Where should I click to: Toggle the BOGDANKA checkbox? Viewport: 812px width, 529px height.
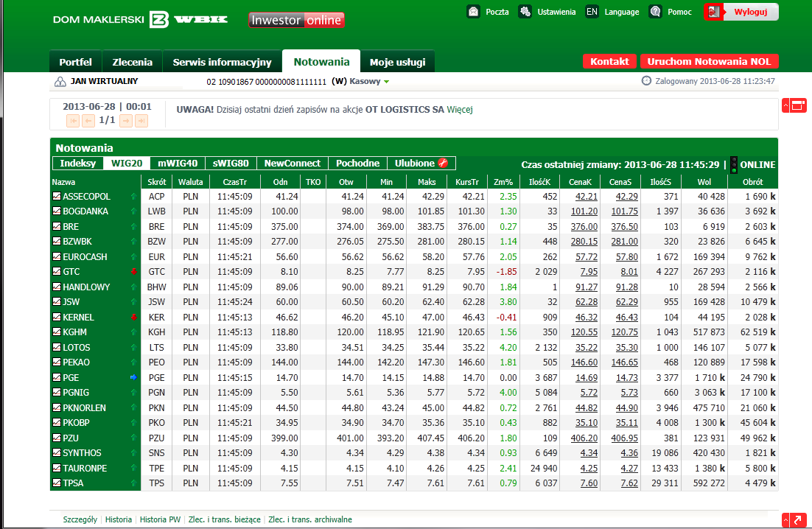click(x=57, y=211)
